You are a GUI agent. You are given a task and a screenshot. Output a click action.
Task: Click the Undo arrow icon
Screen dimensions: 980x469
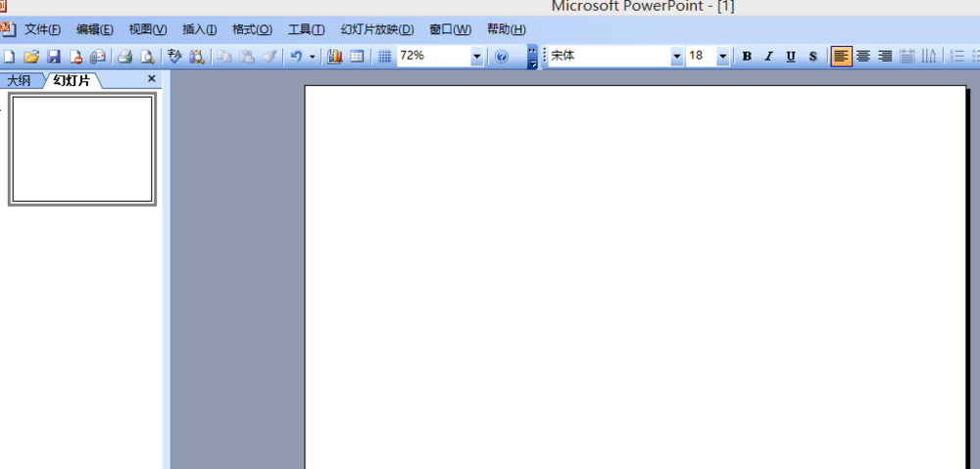pyautogui.click(x=296, y=57)
